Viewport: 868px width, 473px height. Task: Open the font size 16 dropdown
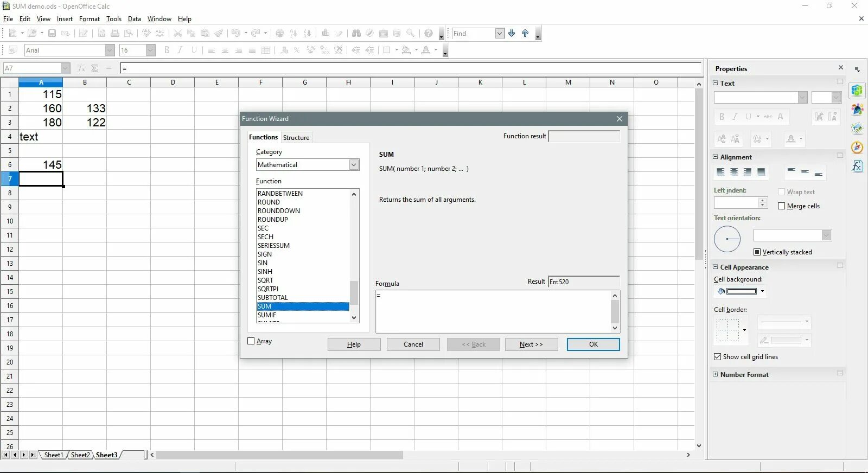[x=151, y=50]
